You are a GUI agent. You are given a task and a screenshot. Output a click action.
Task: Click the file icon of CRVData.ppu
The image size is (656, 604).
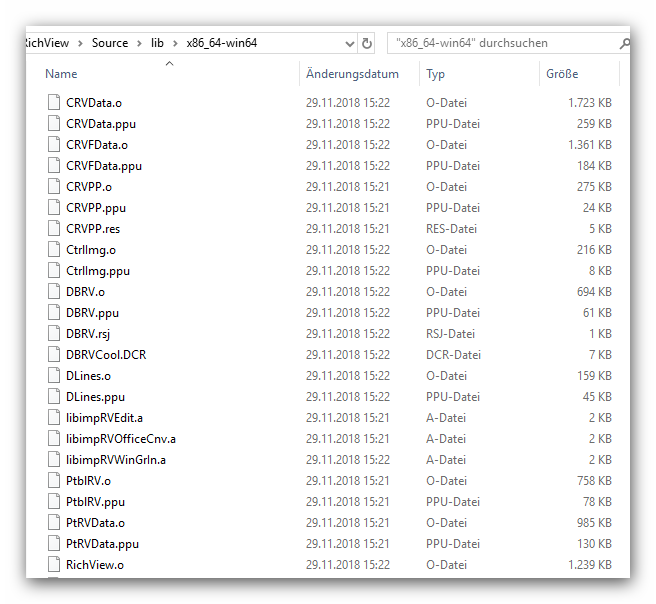tap(54, 123)
